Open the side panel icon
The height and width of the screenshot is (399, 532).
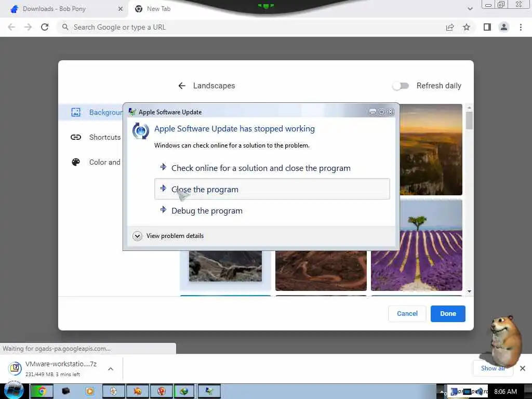(487, 27)
